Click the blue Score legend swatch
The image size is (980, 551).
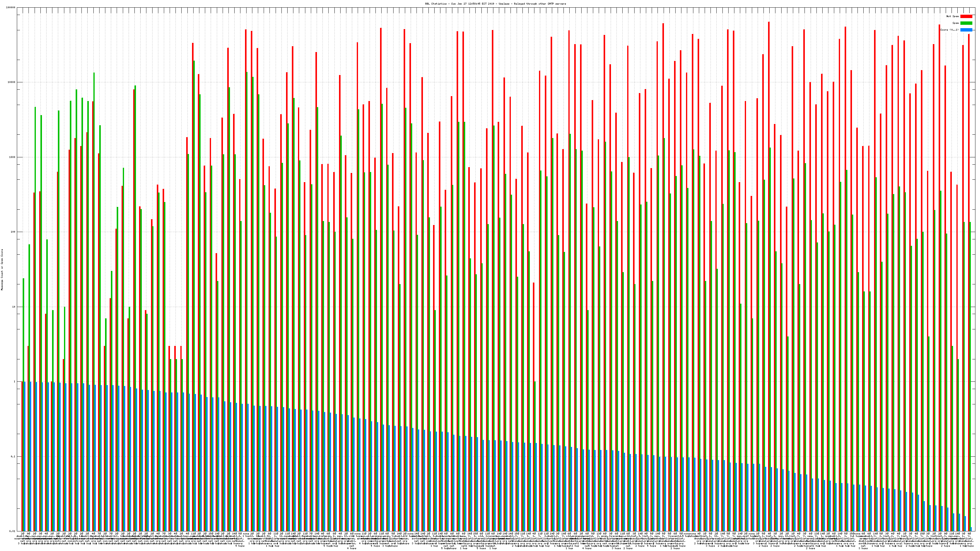(966, 30)
